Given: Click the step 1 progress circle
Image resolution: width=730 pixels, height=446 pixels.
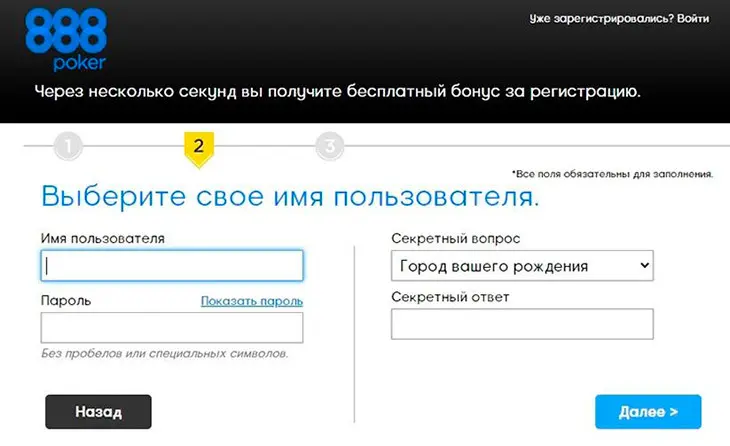Looking at the screenshot, I should pyautogui.click(x=68, y=147).
